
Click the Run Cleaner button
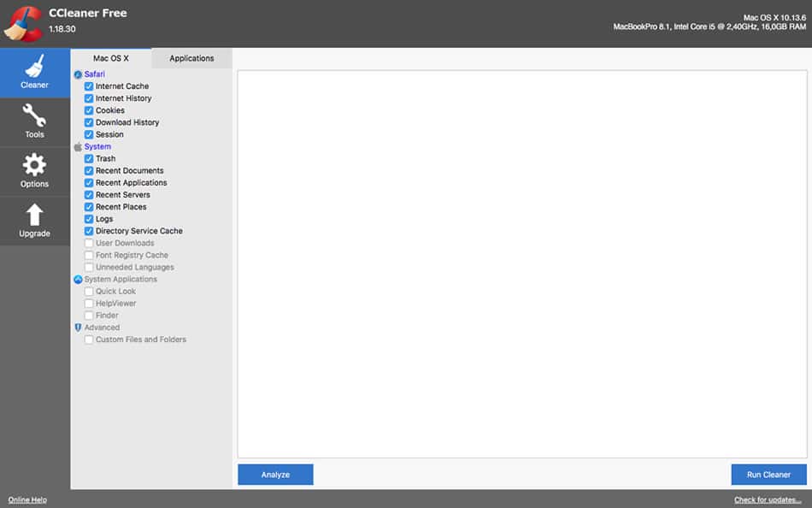[769, 475]
